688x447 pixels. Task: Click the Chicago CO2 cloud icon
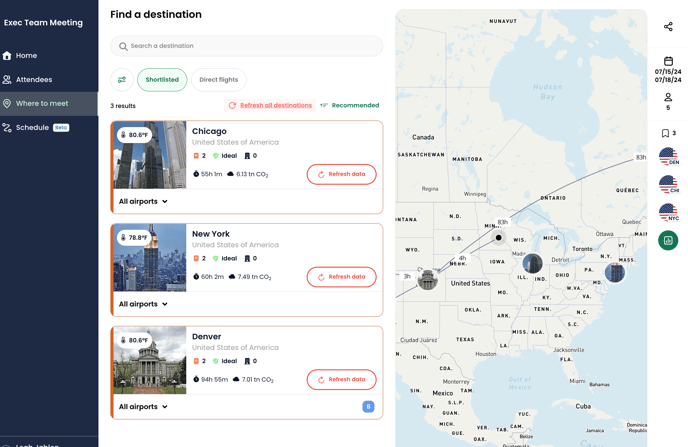230,174
